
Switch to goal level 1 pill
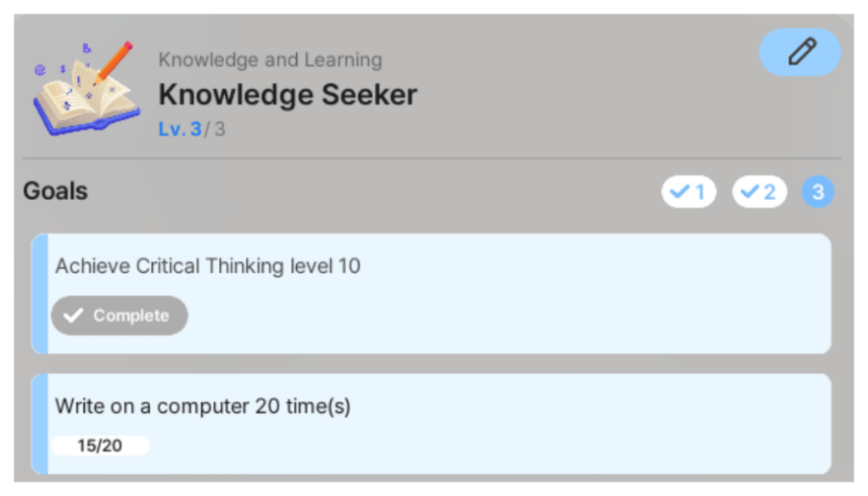click(688, 192)
